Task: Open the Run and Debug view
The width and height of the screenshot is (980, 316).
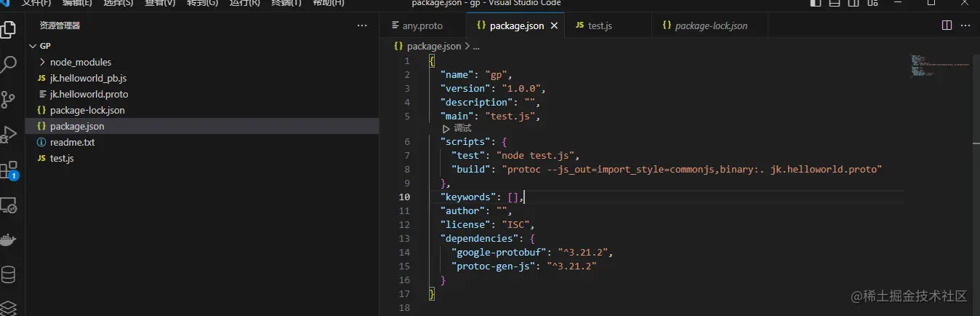Action: pyautogui.click(x=8, y=135)
